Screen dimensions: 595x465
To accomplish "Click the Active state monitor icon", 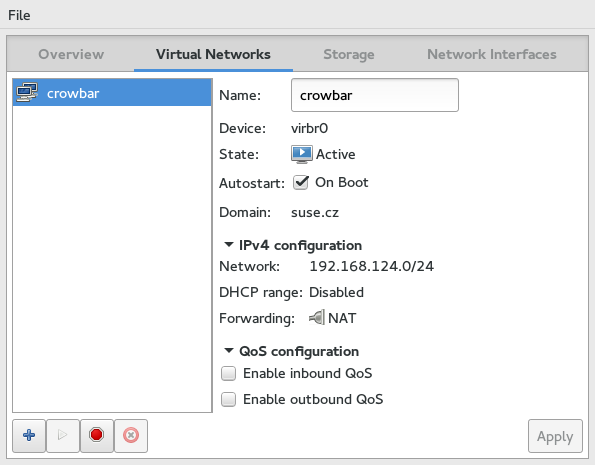I will click(x=302, y=154).
